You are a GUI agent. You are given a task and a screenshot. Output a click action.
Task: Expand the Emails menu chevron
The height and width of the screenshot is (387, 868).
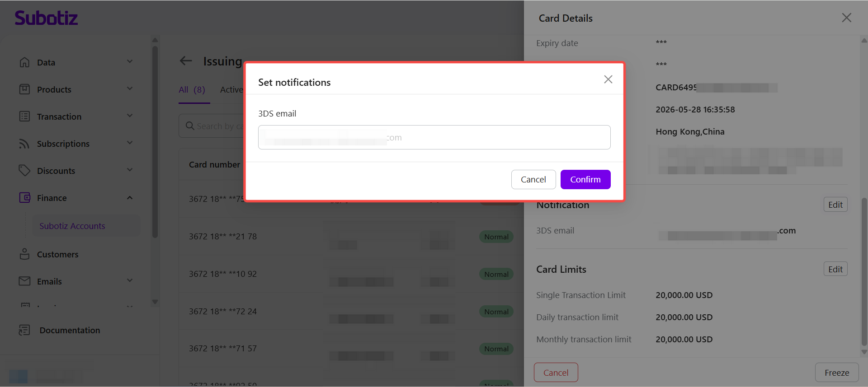click(x=130, y=281)
